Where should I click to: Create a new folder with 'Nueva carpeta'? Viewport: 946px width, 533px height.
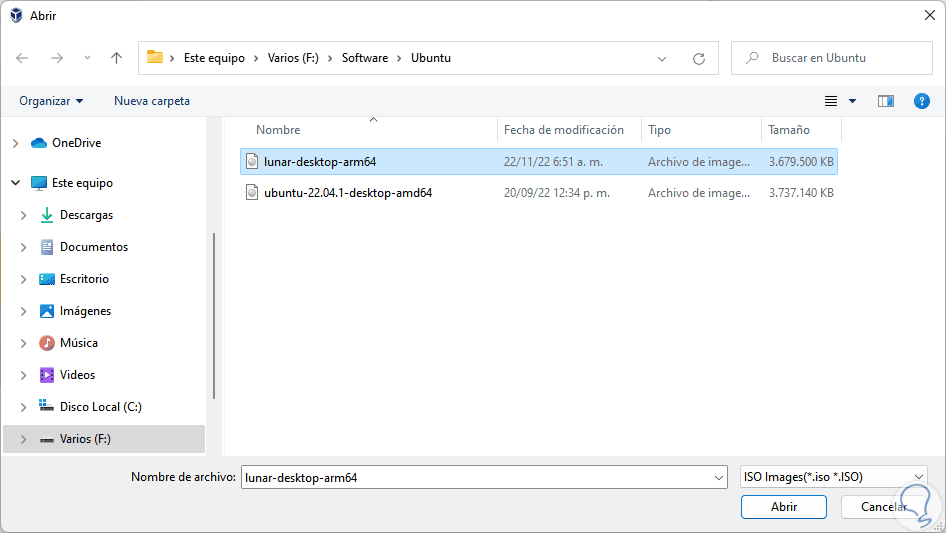pyautogui.click(x=152, y=101)
